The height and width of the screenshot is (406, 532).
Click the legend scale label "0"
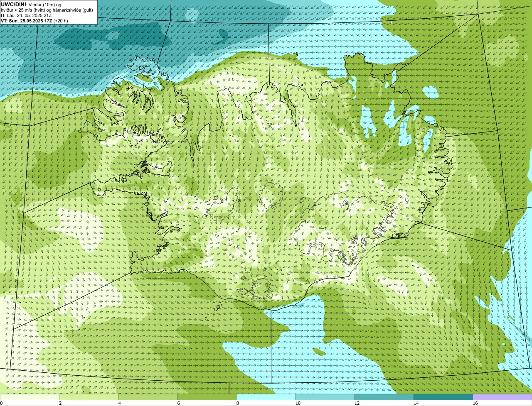point(1,403)
